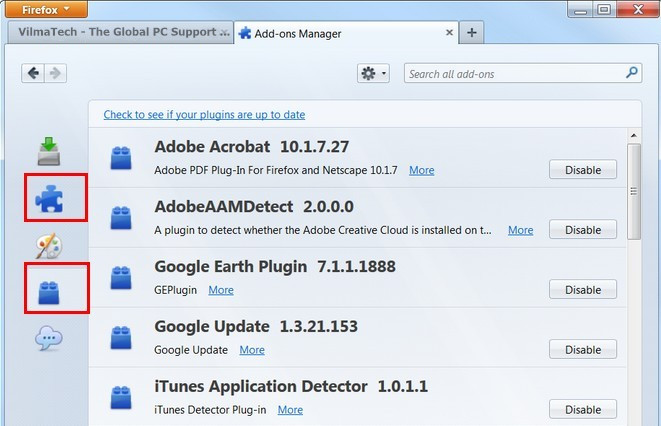Click the plugin list scrollbar thumb
The height and width of the screenshot is (426, 661).
pos(634,192)
